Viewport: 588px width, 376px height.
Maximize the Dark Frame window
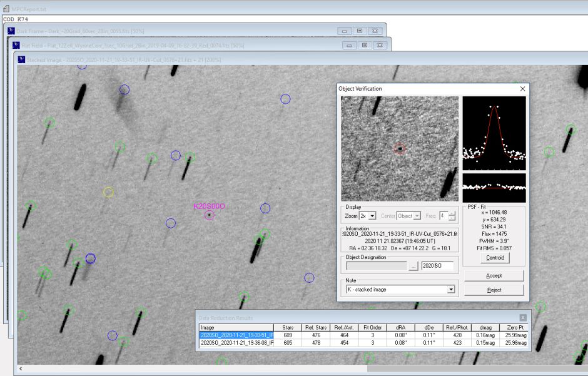[x=360, y=31]
